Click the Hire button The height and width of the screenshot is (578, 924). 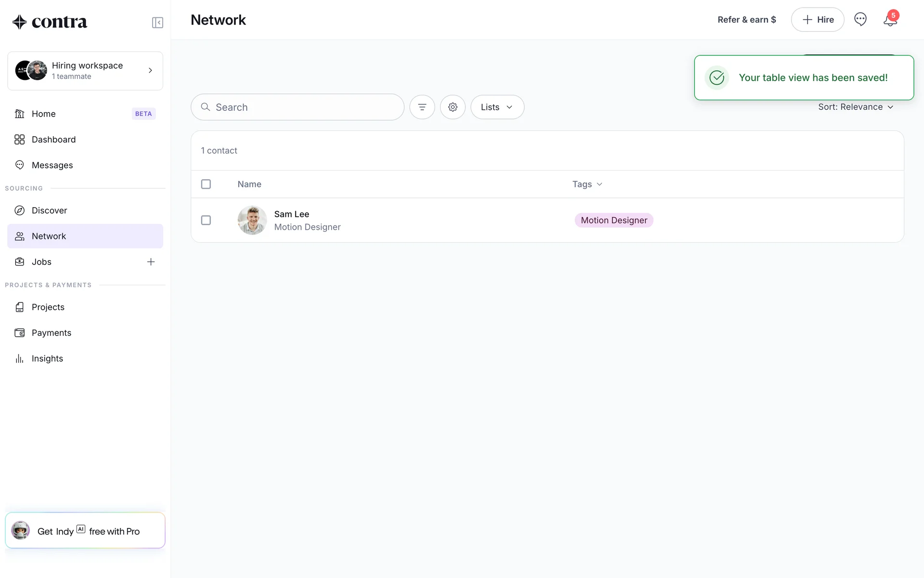click(x=817, y=20)
